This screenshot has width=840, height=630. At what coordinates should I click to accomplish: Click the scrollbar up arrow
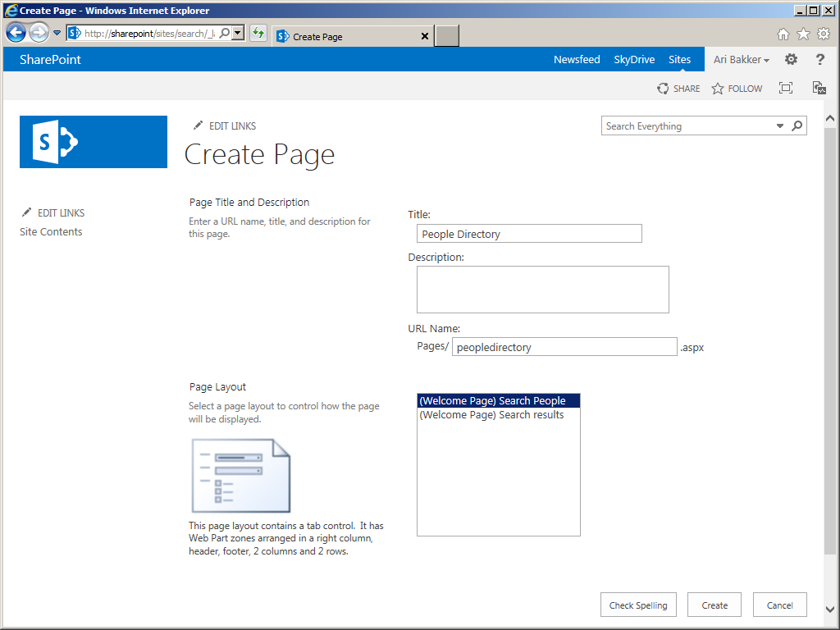[830, 118]
